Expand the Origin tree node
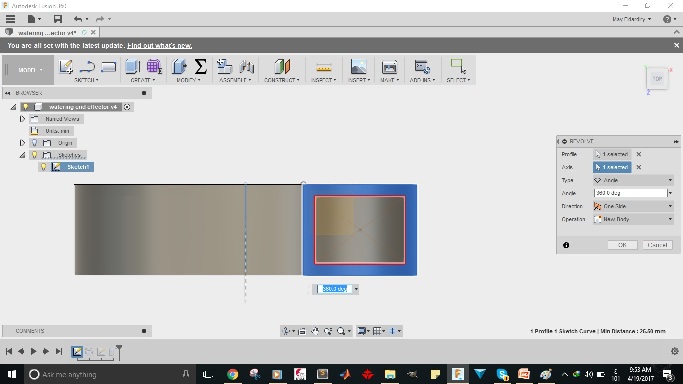683x384 pixels. [22, 143]
